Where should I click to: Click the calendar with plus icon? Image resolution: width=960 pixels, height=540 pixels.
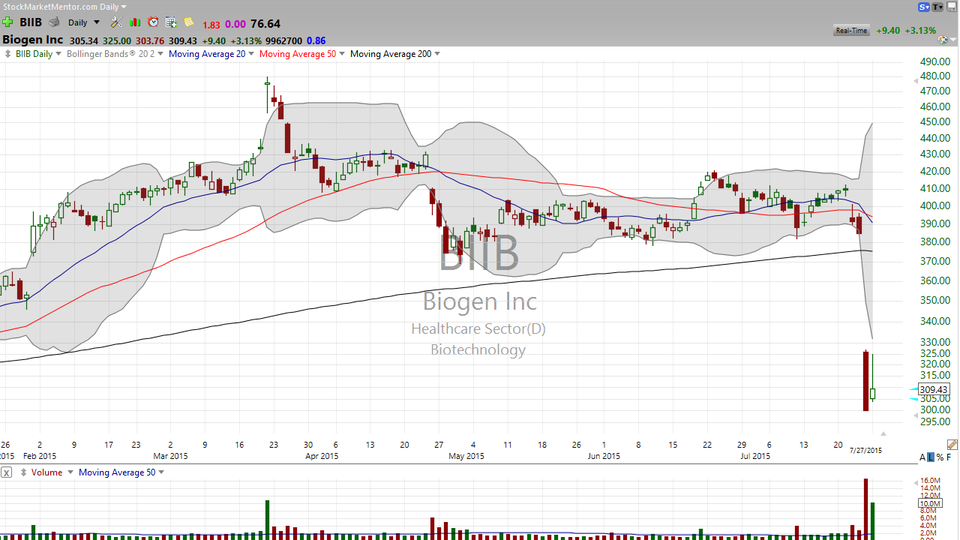[171, 23]
